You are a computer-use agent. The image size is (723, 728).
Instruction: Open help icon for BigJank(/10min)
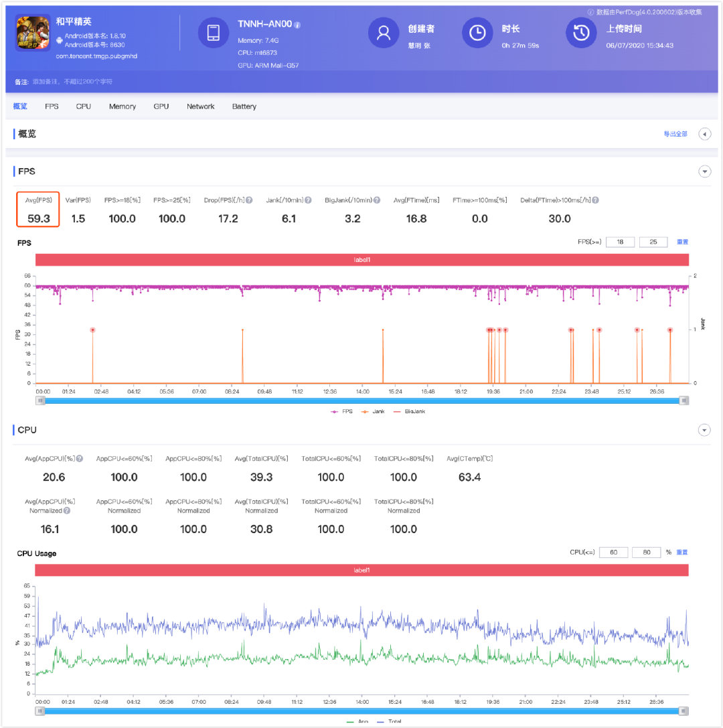pos(377,200)
